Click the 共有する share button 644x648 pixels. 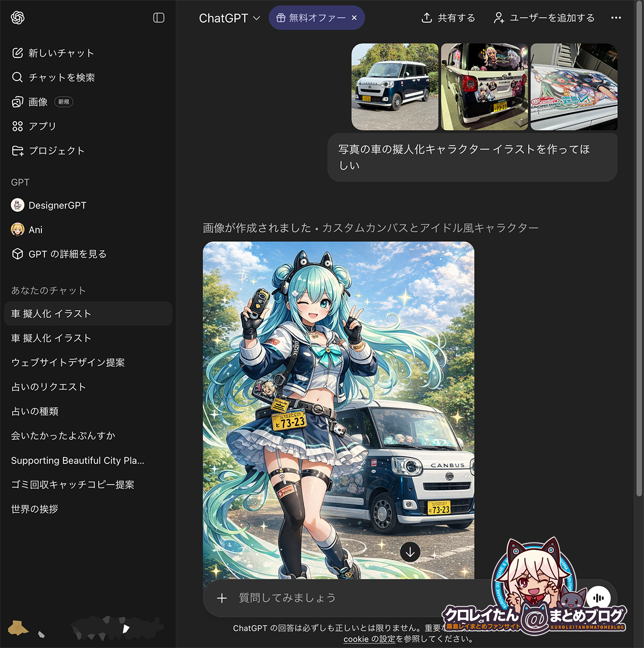[x=448, y=18]
